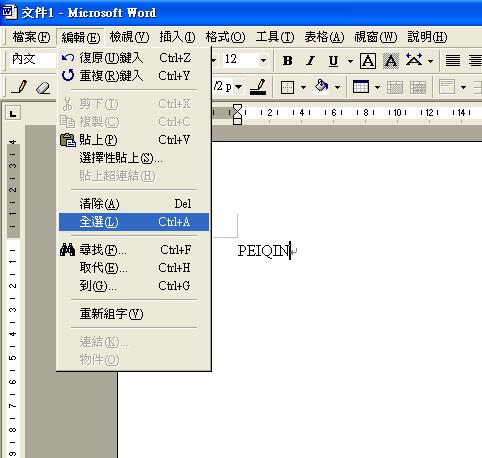482x458 pixels.
Task: Choose 全選(L) select all
Action: (x=134, y=222)
